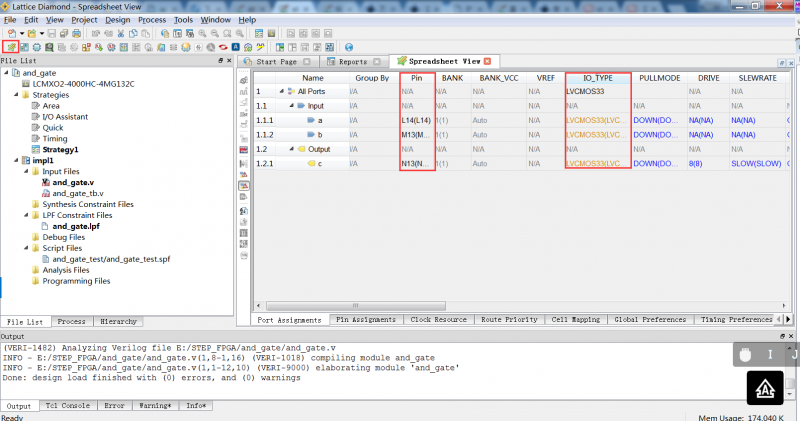Screen dimensions: 800x421
Task: Collapse the Input ports group
Action: click(x=292, y=106)
